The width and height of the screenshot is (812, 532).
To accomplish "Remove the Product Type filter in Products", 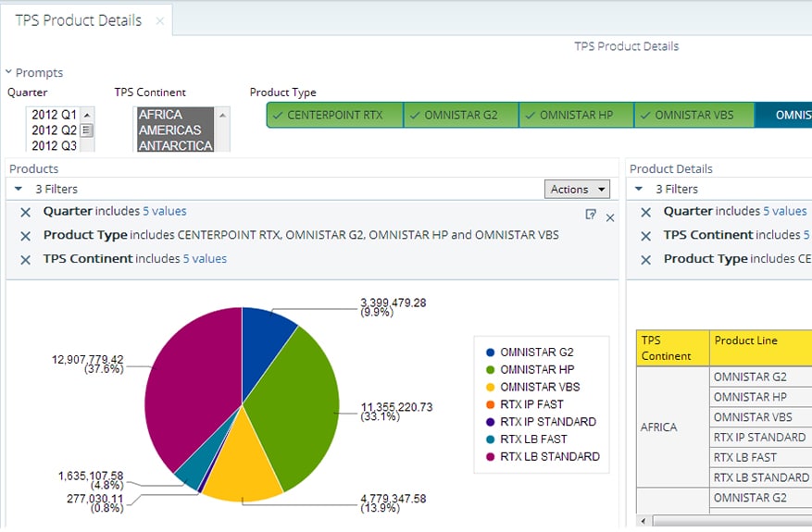I will [x=25, y=236].
